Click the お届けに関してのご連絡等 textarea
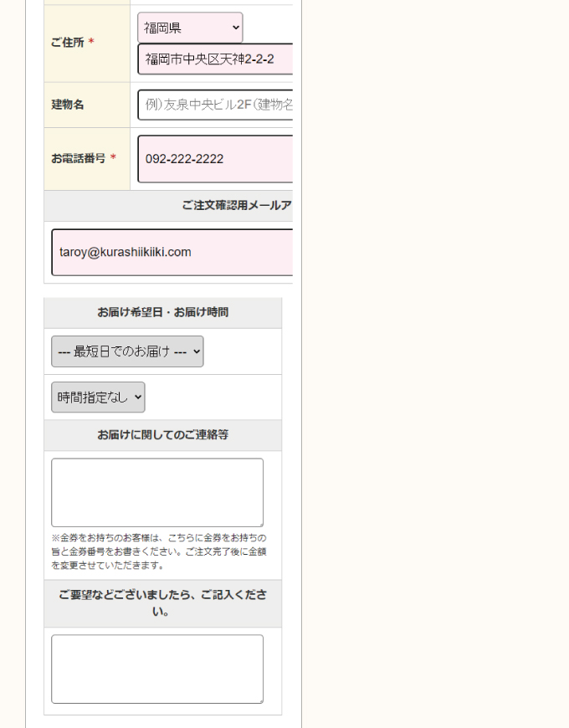569x728 pixels. pos(157,493)
